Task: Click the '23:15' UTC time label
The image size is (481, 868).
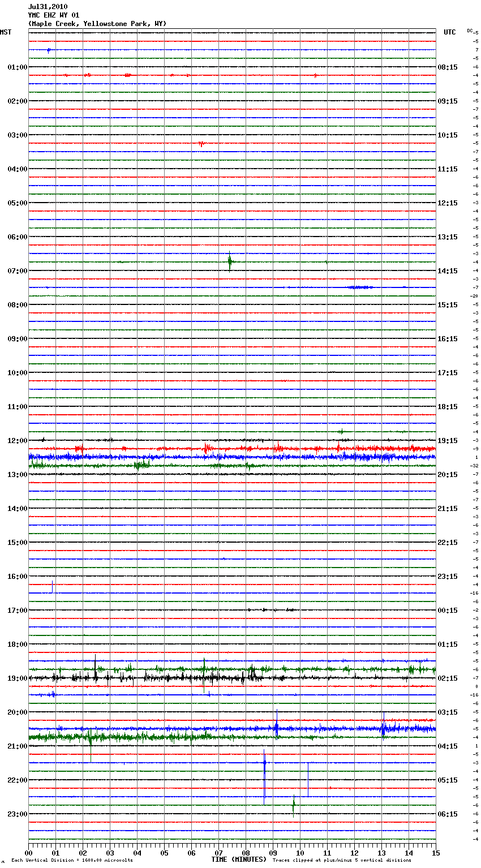Action: (448, 577)
